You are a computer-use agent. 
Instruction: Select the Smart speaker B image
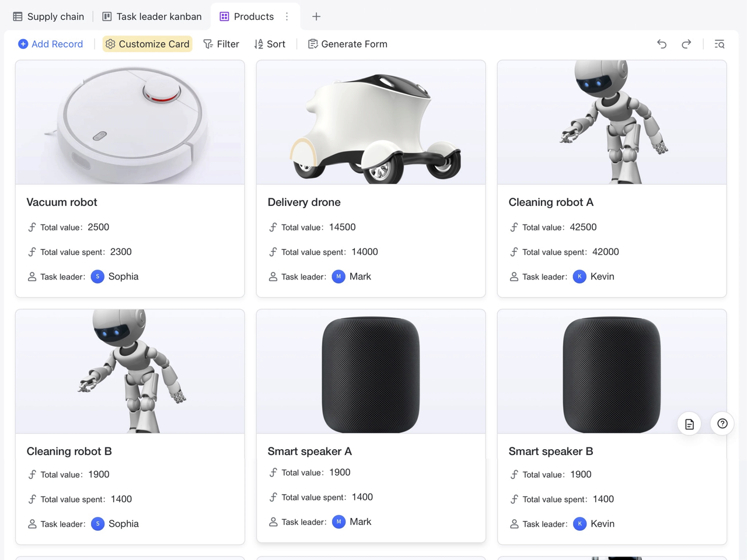pyautogui.click(x=612, y=372)
